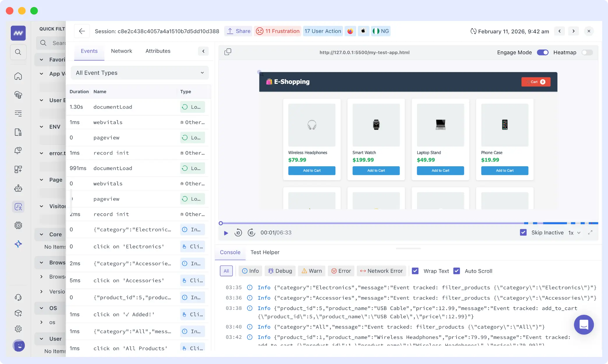Open the settings gear in sidebar
608x364 pixels.
(x=18, y=329)
